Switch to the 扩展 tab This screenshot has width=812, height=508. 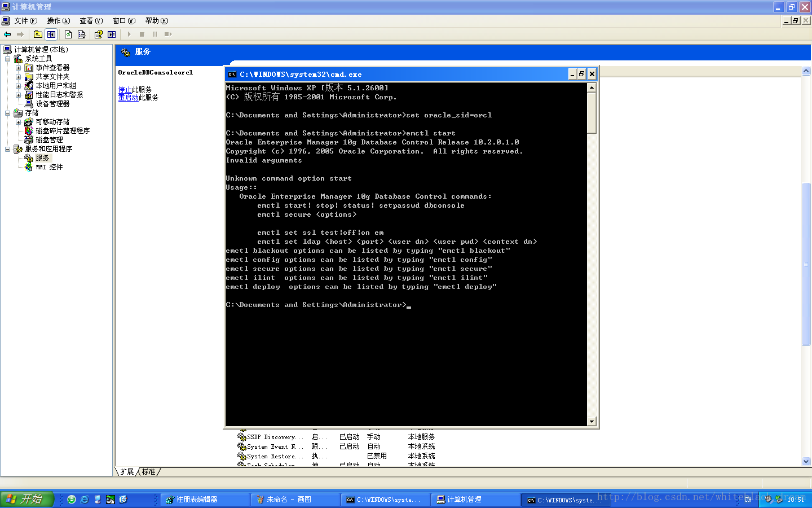[127, 472]
